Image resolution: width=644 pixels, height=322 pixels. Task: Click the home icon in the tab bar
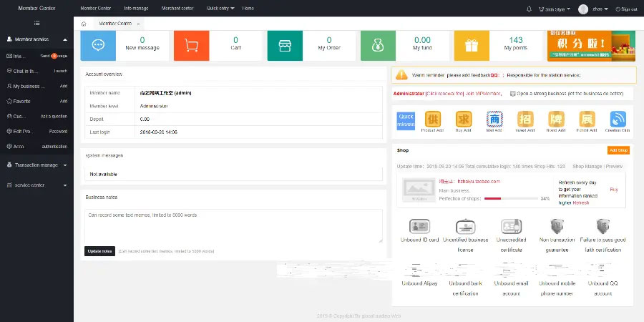click(x=84, y=24)
